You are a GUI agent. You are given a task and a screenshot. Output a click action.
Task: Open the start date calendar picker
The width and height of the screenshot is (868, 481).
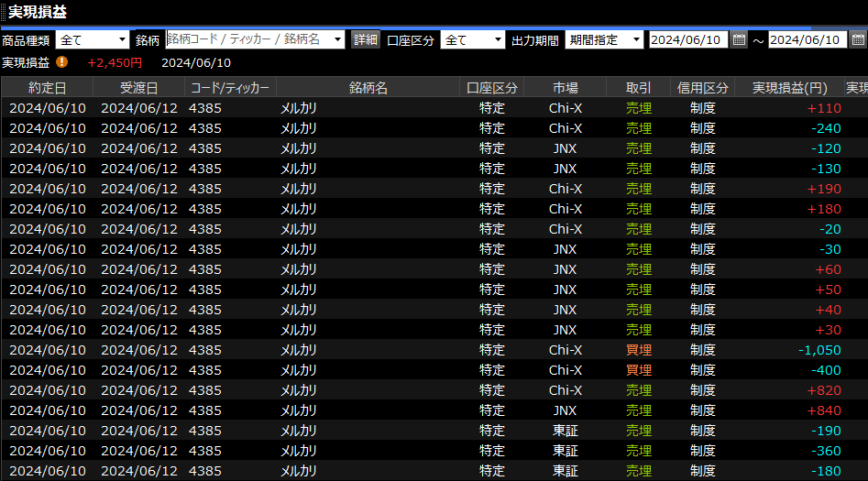739,39
